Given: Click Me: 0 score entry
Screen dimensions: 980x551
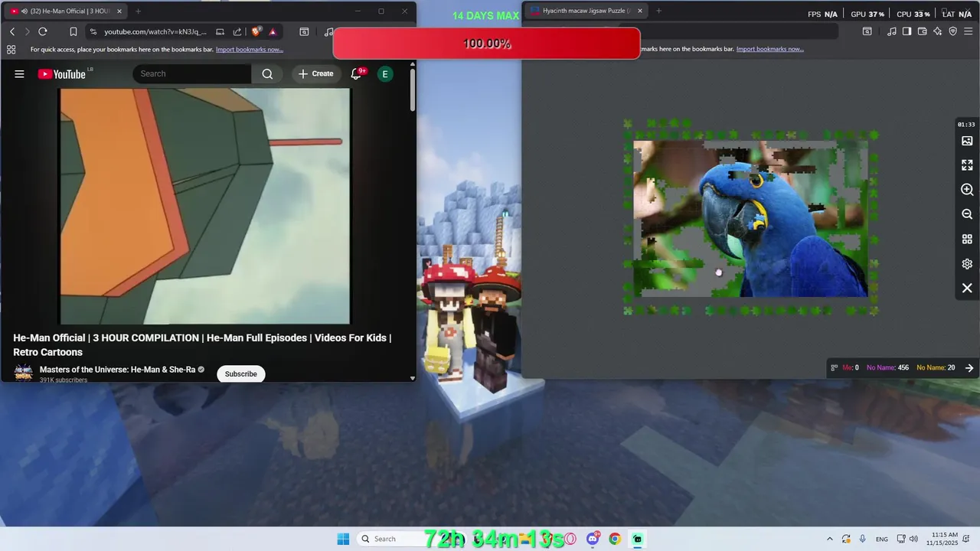Looking at the screenshot, I should coord(851,367).
